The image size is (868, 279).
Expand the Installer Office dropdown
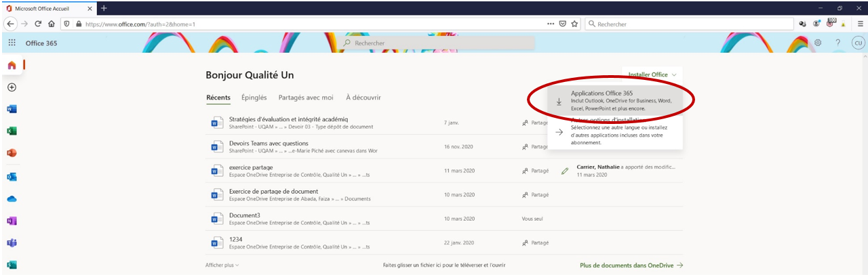point(652,74)
